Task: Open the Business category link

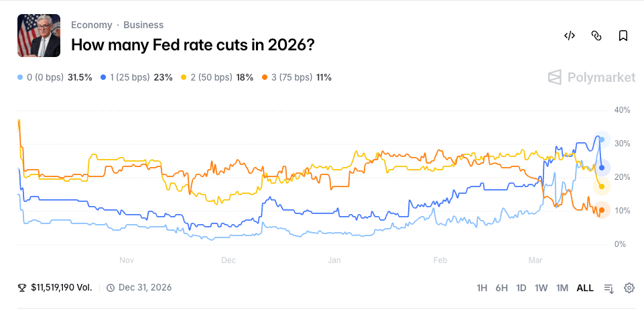Action: click(143, 25)
